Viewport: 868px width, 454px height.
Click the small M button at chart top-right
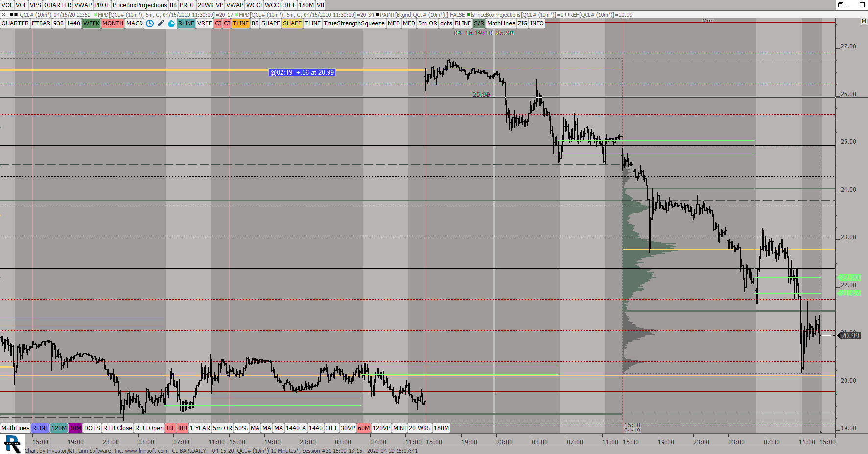(x=864, y=22)
